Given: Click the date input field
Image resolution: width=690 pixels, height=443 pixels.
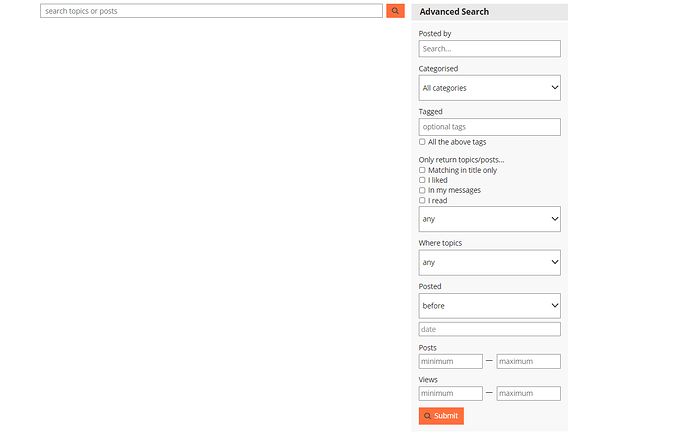Looking at the screenshot, I should (489, 329).
